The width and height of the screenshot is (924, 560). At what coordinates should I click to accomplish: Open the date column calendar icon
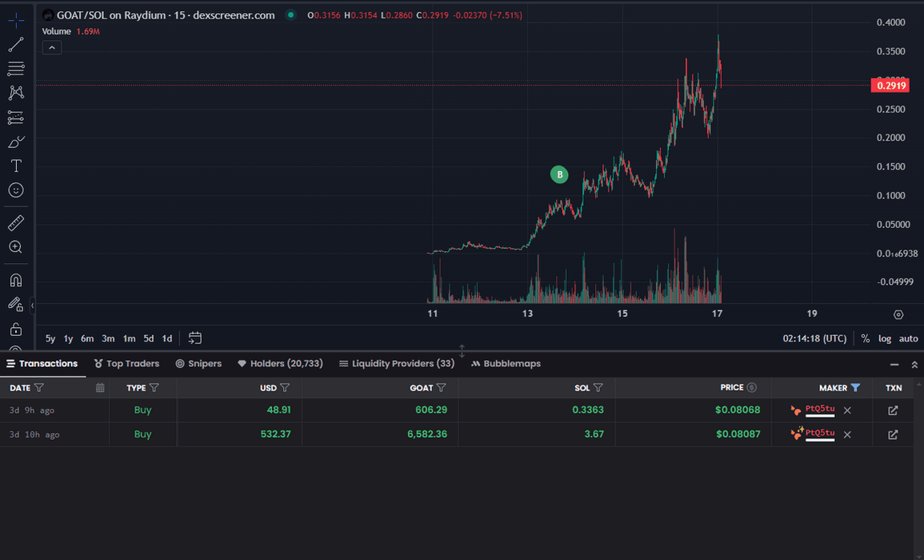pyautogui.click(x=100, y=388)
